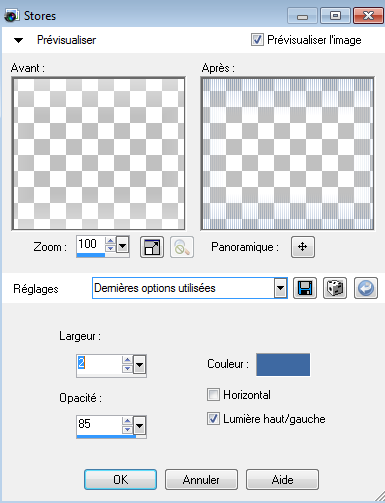
Task: Open the Zoom slider dropdown arrow
Action: pyautogui.click(x=123, y=246)
